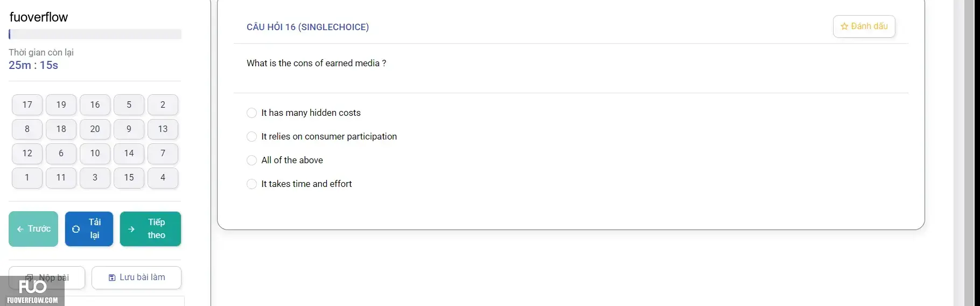
Task: Go to question 2
Action: tap(163, 105)
